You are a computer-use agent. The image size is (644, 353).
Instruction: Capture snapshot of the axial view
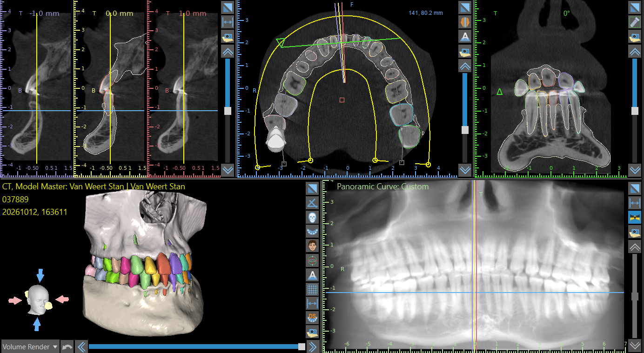point(465,51)
